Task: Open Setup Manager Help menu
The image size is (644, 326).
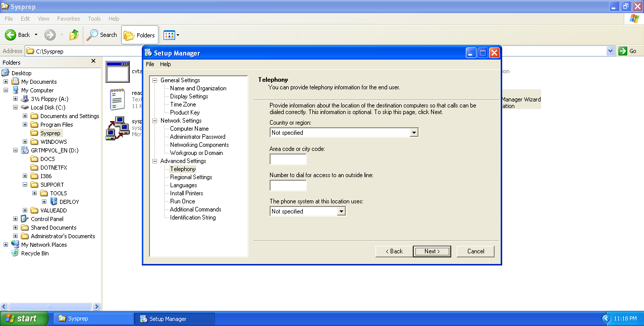Action: click(x=166, y=64)
